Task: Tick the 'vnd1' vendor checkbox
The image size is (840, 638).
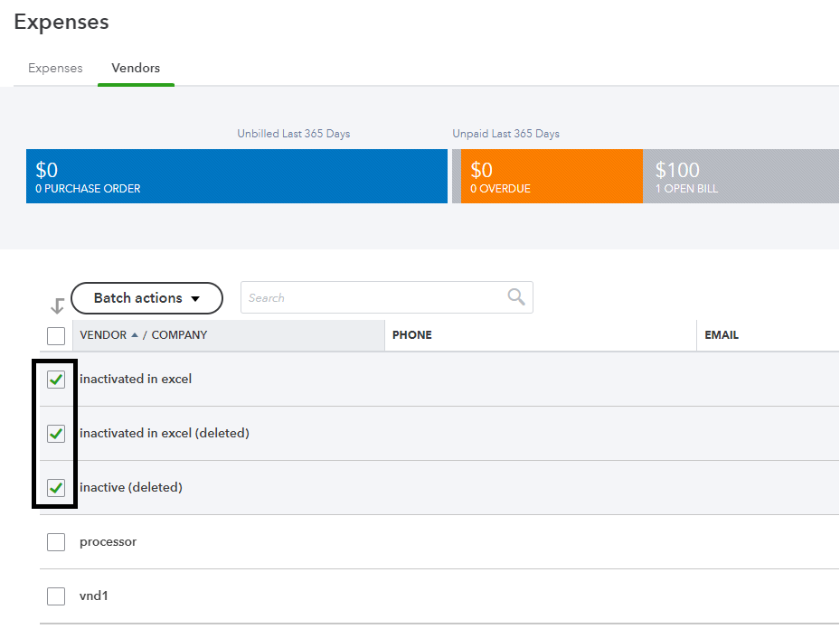Action: [x=56, y=596]
